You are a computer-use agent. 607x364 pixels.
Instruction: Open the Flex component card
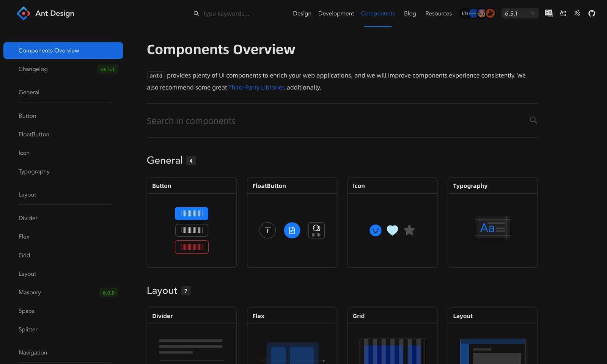tap(292, 336)
